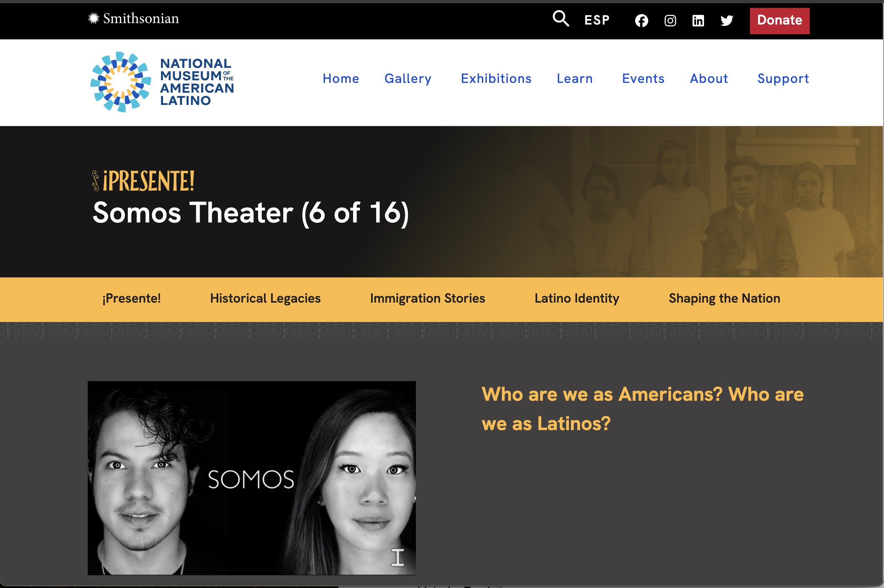Click the red Donate button
884x588 pixels.
pos(779,21)
